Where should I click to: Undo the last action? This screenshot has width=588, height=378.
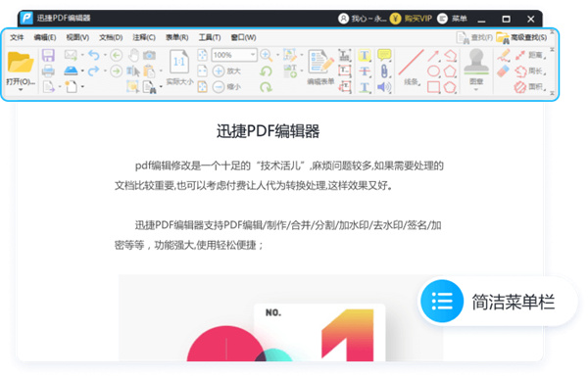tap(94, 55)
